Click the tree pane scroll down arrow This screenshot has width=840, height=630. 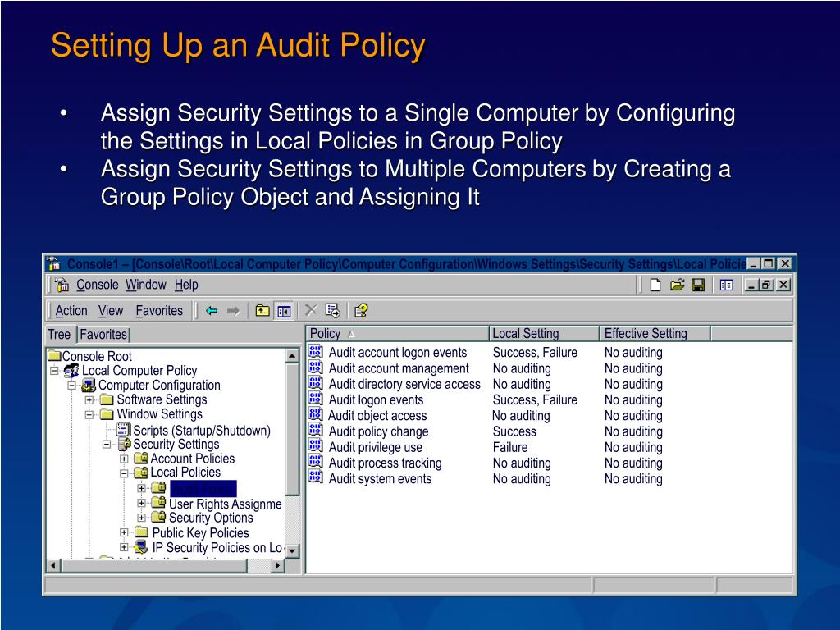(292, 550)
